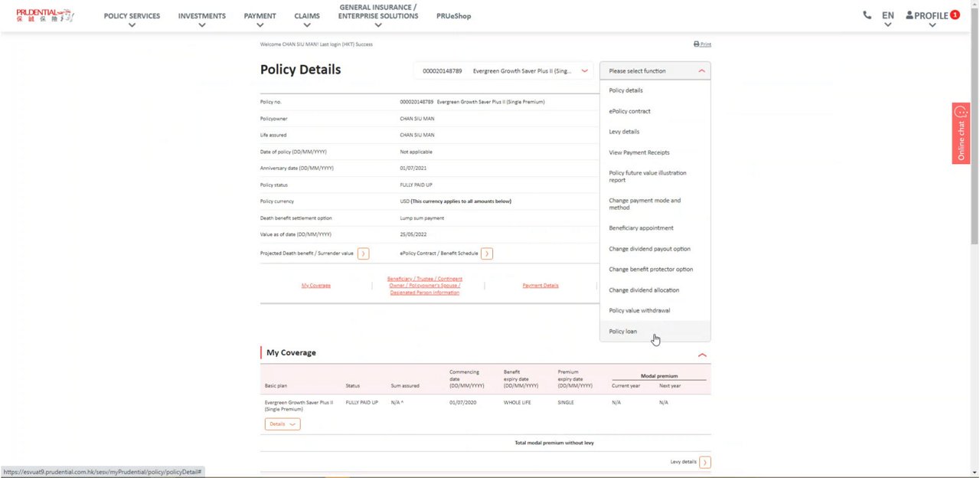Open ePolicy Contract Benefit Schedule arrow
The width and height of the screenshot is (980, 478).
pos(487,254)
